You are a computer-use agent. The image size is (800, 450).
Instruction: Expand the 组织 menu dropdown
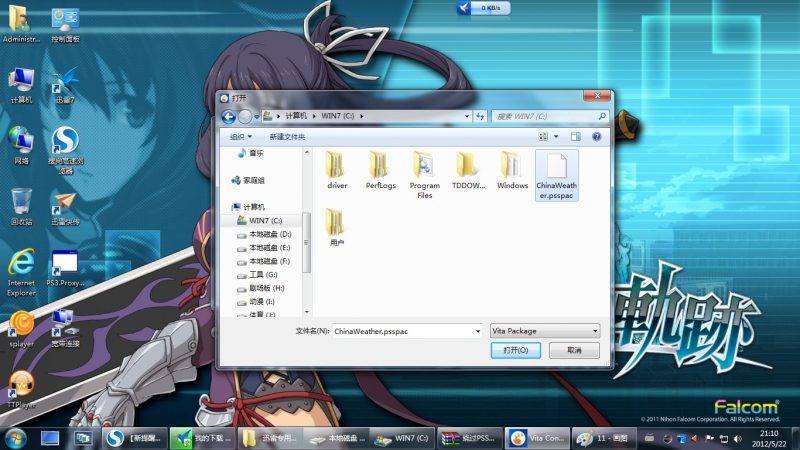tap(240, 136)
